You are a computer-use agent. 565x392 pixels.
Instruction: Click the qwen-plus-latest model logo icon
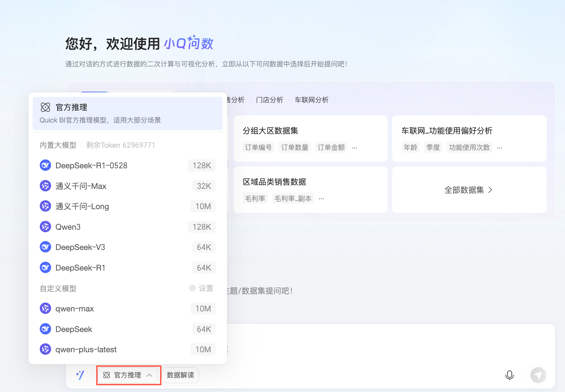click(x=45, y=349)
